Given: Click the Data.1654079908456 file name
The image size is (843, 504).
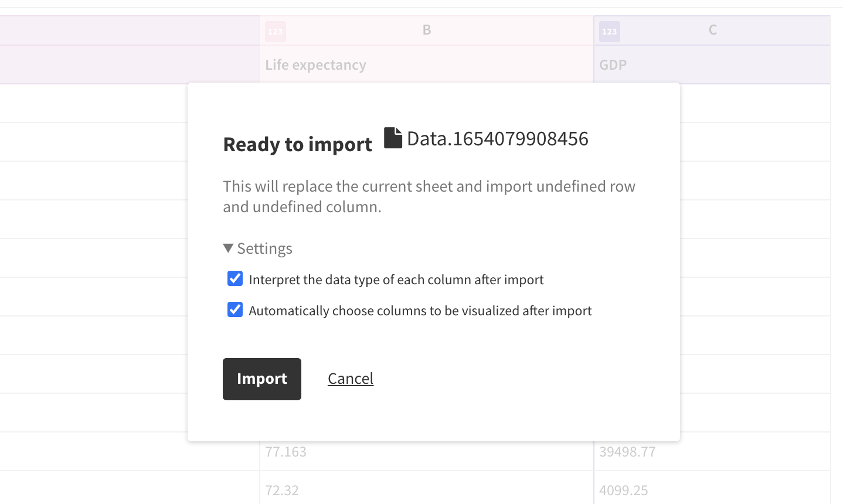Looking at the screenshot, I should point(497,139).
